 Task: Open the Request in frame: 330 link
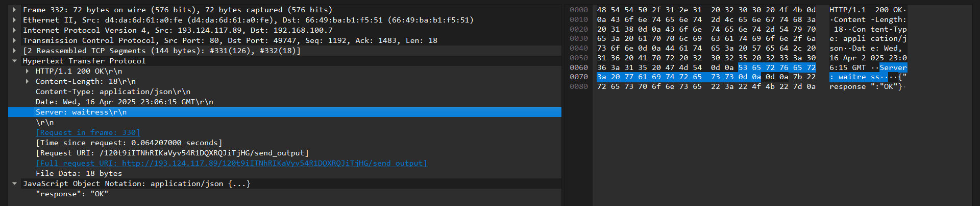tap(88, 132)
